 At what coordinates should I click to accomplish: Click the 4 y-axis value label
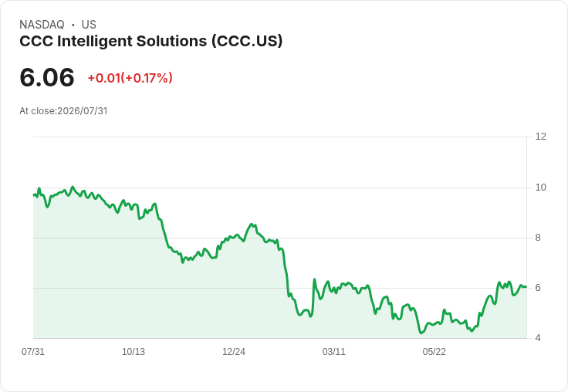pyautogui.click(x=538, y=338)
